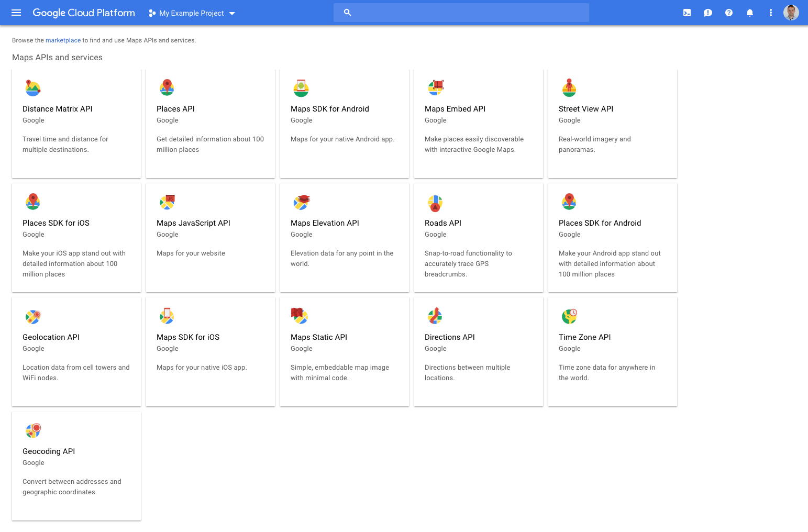Open the send feedback icon
This screenshot has height=532, width=808.
708,13
